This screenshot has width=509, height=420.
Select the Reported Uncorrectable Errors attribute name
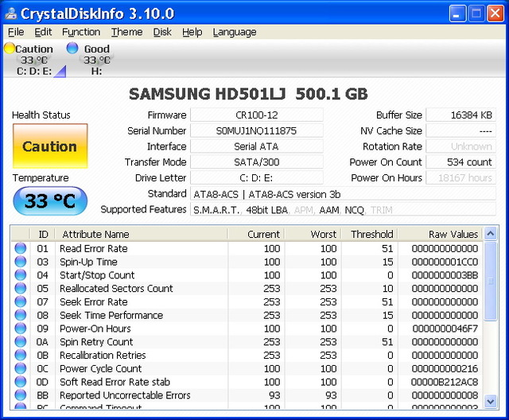[x=125, y=395]
